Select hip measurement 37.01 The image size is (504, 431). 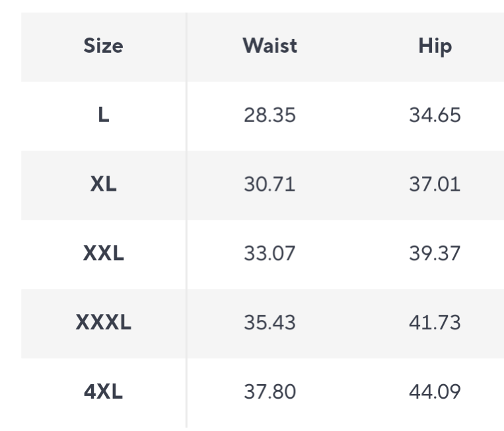435,185
